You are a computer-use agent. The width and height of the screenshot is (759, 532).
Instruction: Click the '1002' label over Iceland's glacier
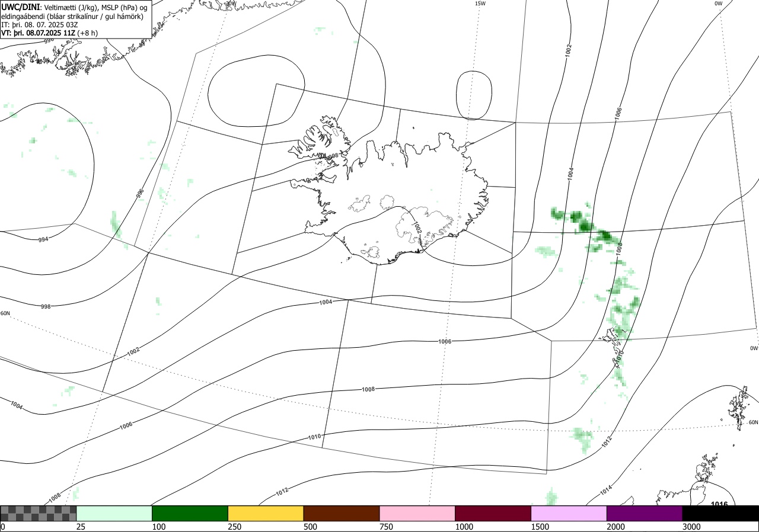point(417,229)
